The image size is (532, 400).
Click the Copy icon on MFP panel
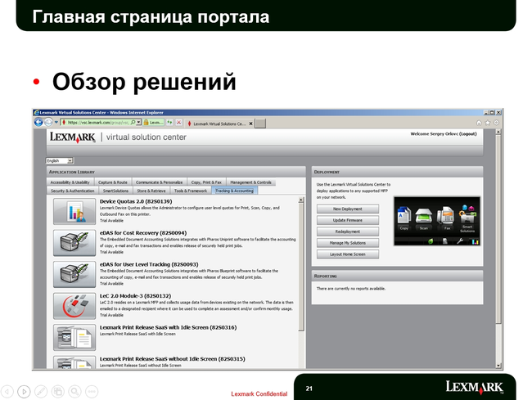404,217
